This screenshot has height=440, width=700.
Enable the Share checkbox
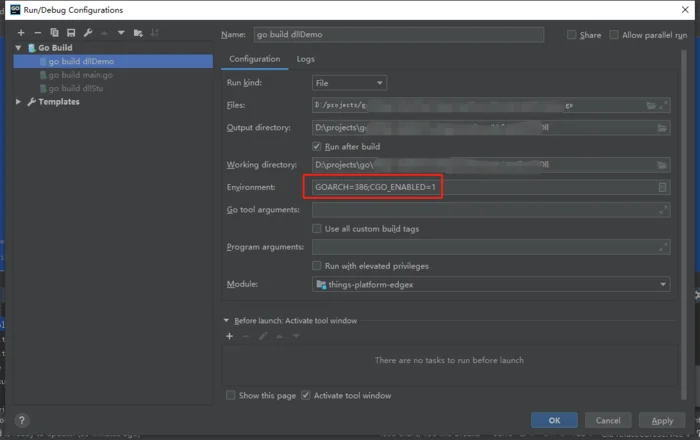[571, 35]
